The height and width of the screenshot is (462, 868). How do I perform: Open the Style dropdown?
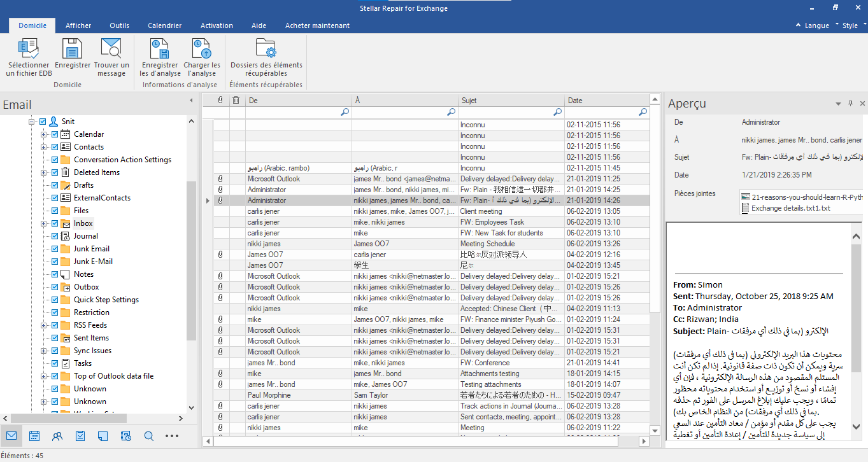point(853,25)
